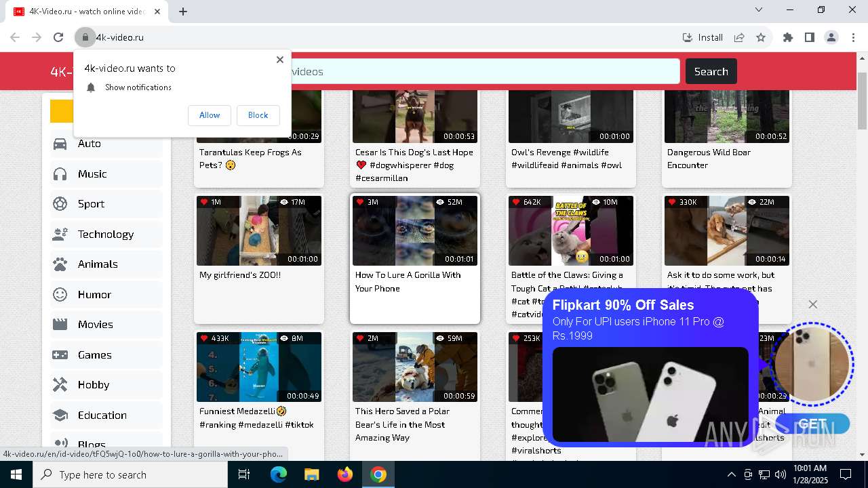
Task: Open the Sport soccer ball icon
Action: coord(60,204)
